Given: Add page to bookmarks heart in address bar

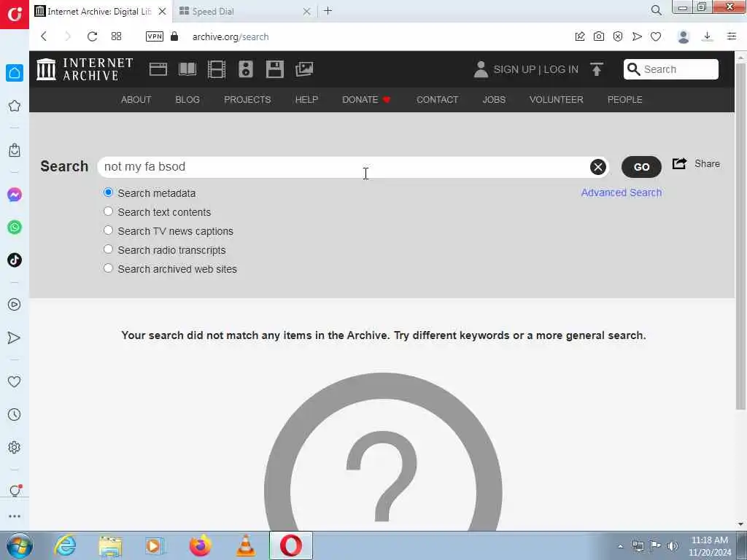Looking at the screenshot, I should click(656, 36).
